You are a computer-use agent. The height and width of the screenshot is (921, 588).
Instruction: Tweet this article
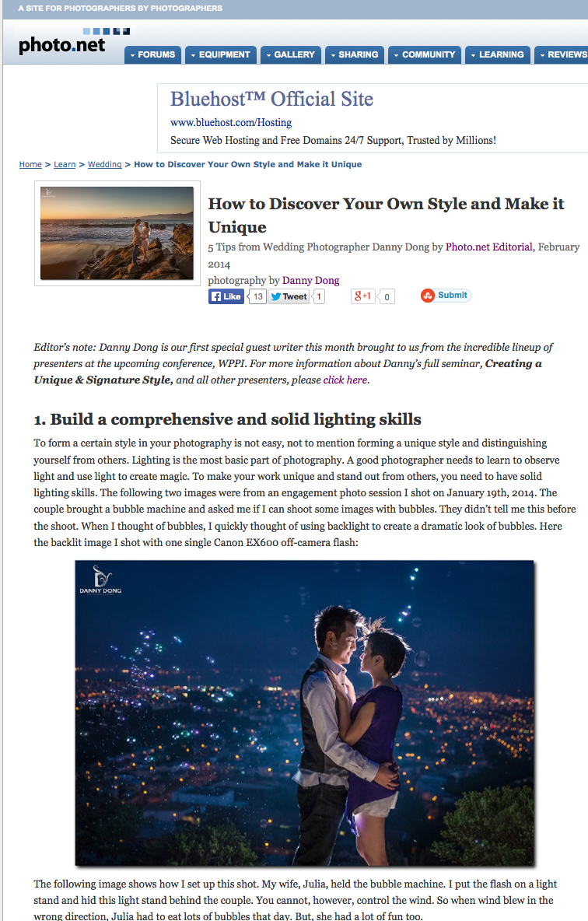click(x=289, y=296)
